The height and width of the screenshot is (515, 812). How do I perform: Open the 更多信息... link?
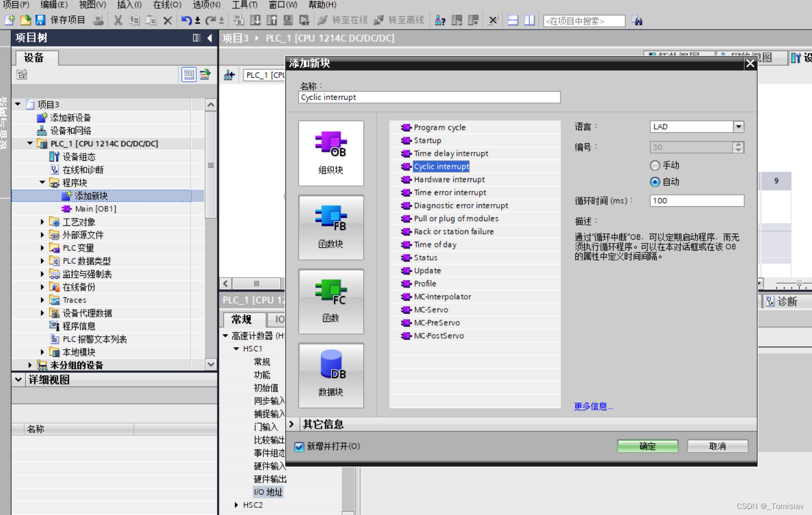tap(594, 406)
